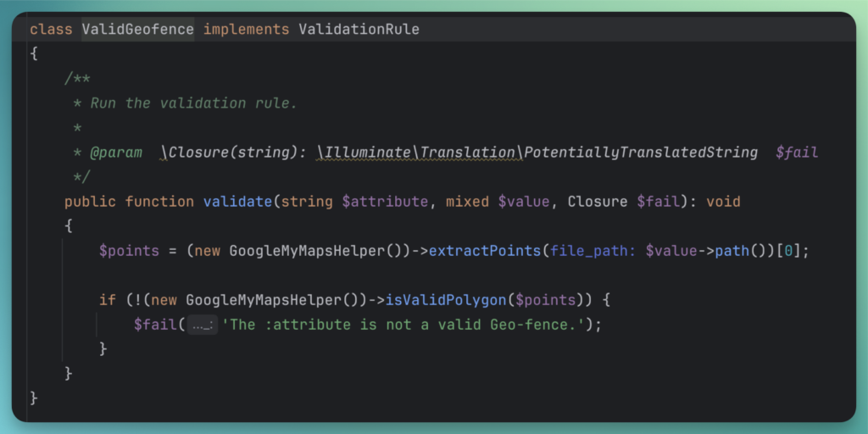
Task: Click the mixed type hint
Action: tap(467, 202)
